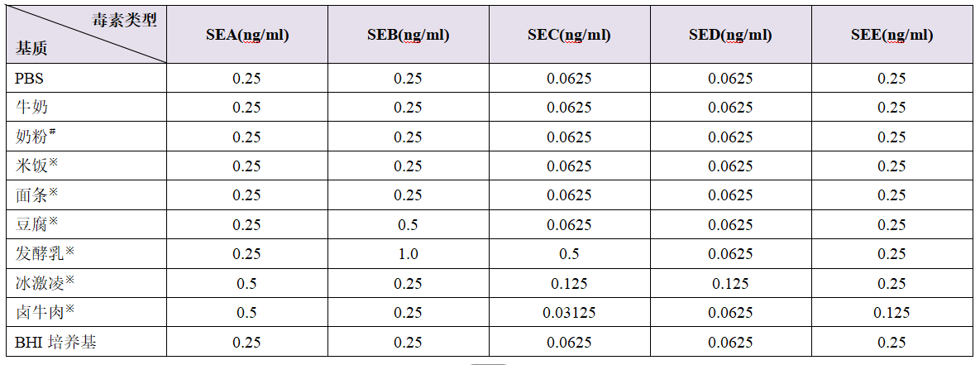Image resolution: width=980 pixels, height=365 pixels.
Task: Select SEB value 0.5 for 豆腐
Action: click(408, 225)
